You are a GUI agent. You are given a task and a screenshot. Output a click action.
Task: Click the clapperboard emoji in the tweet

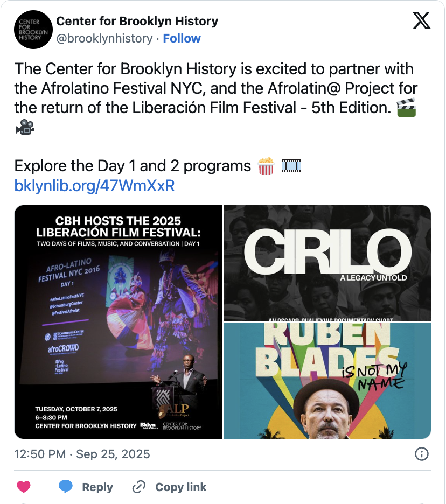tap(406, 107)
